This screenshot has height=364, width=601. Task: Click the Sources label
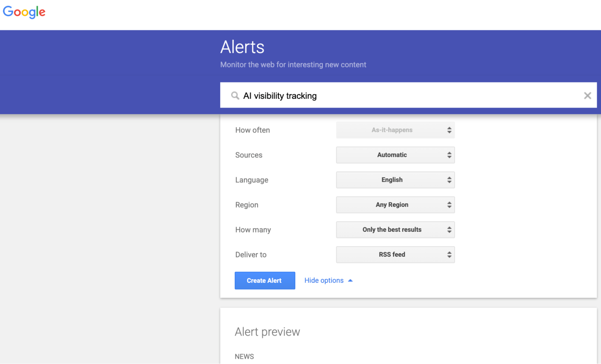pos(249,155)
